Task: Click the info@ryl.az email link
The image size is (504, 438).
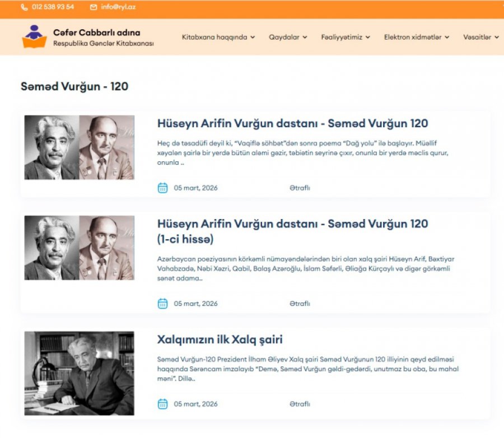Action: [118, 7]
